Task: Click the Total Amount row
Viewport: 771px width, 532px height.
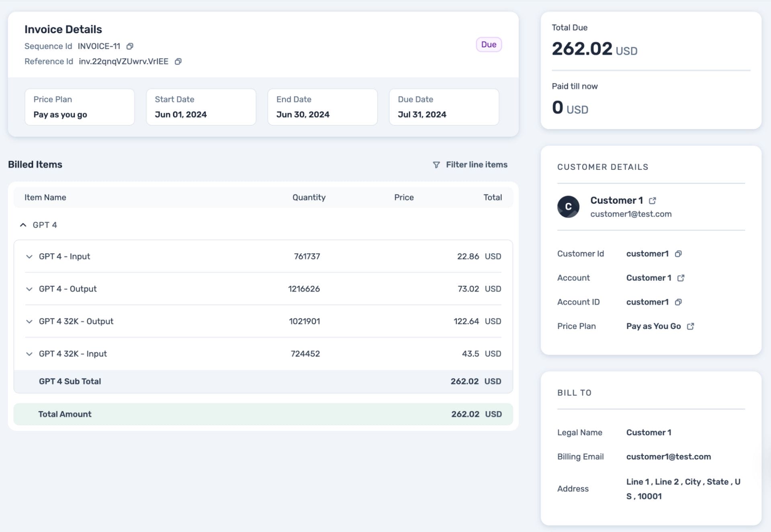Action: point(263,414)
